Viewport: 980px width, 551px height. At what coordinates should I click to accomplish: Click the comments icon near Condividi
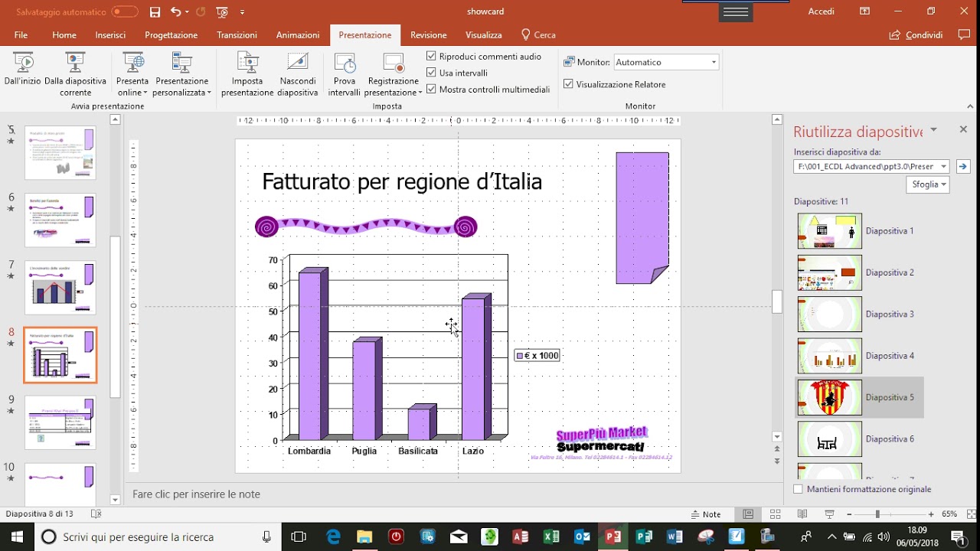tap(964, 34)
